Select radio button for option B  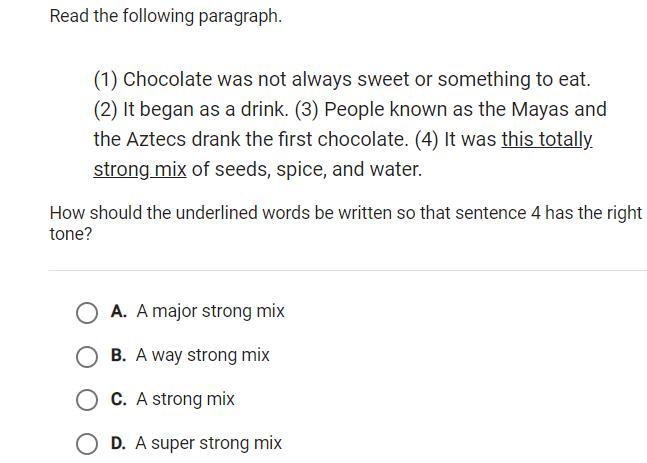pyautogui.click(x=87, y=357)
